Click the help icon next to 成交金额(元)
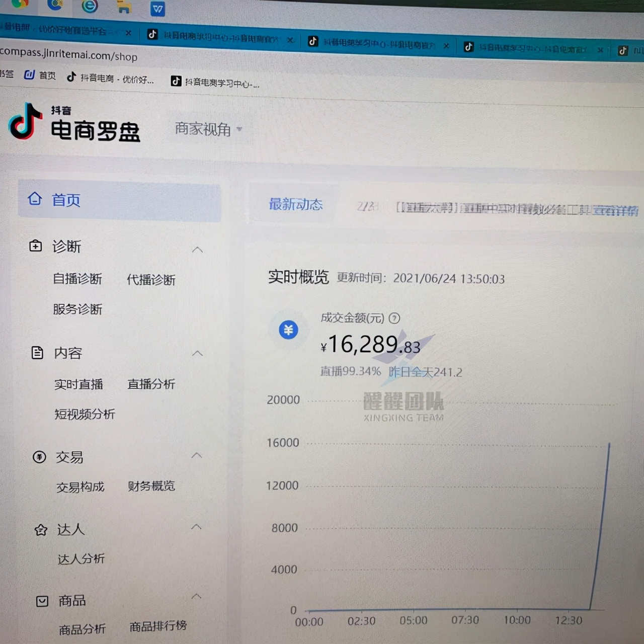Screen dimensions: 644x644 394,318
